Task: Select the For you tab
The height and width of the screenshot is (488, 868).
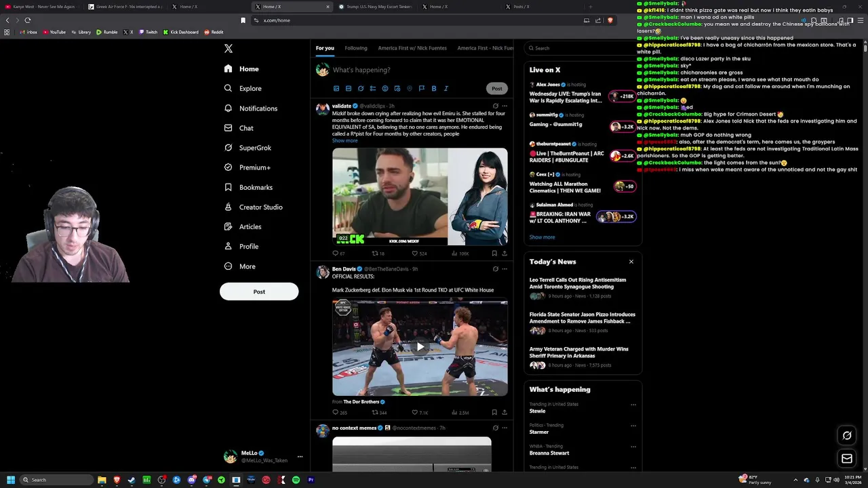Action: 325,48
